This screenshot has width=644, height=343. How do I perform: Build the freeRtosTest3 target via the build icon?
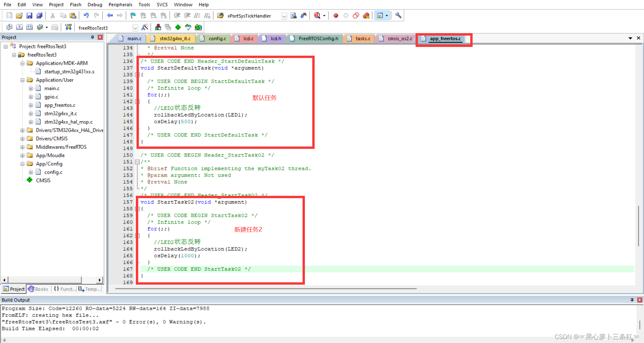pos(19,27)
